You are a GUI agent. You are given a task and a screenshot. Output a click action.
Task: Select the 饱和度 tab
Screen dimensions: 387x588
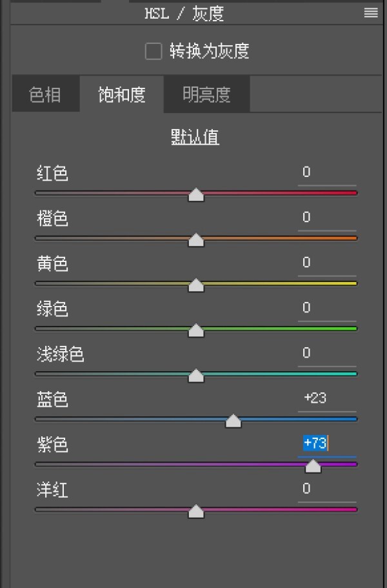point(121,95)
